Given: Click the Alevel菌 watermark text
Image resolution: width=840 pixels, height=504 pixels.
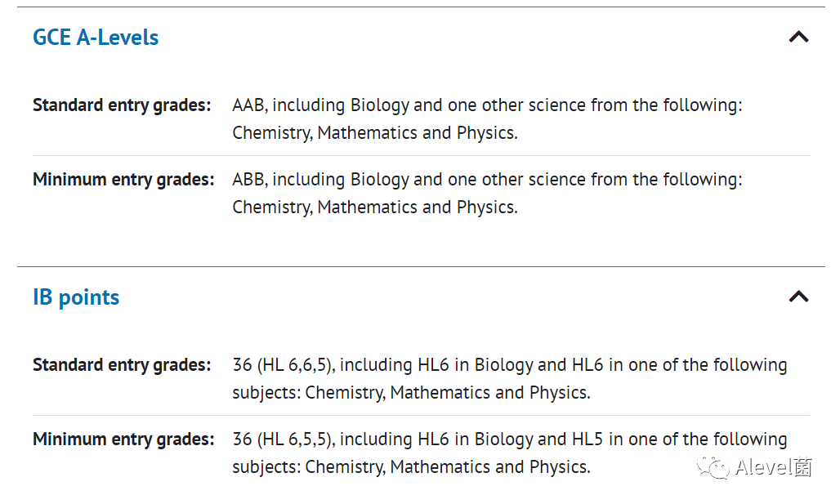Looking at the screenshot, I should (x=773, y=467).
